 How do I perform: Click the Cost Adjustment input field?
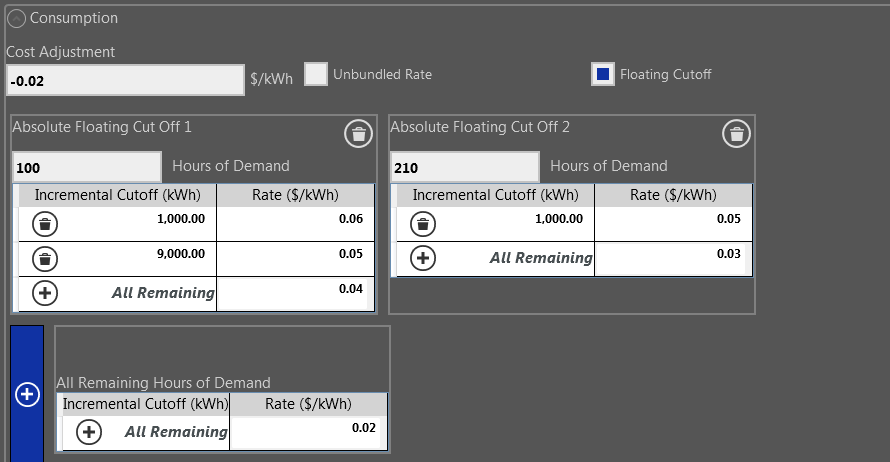click(x=125, y=81)
